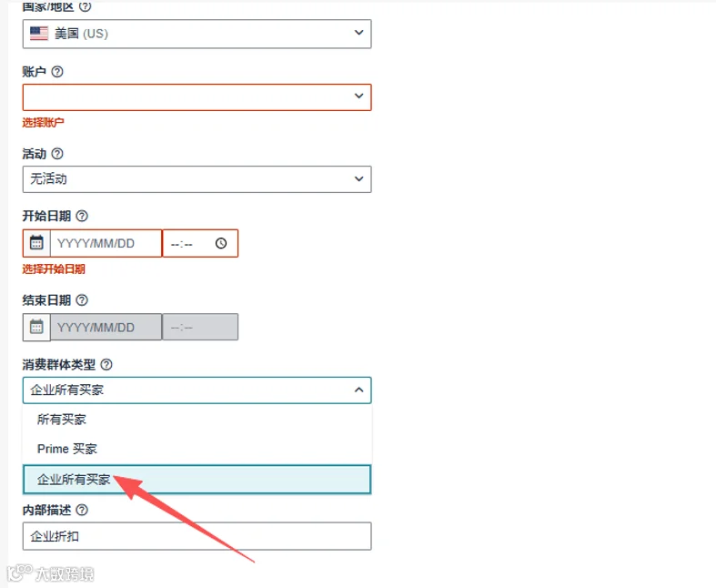Click help icon next to 国家/地区
716x588 pixels.
(85, 6)
